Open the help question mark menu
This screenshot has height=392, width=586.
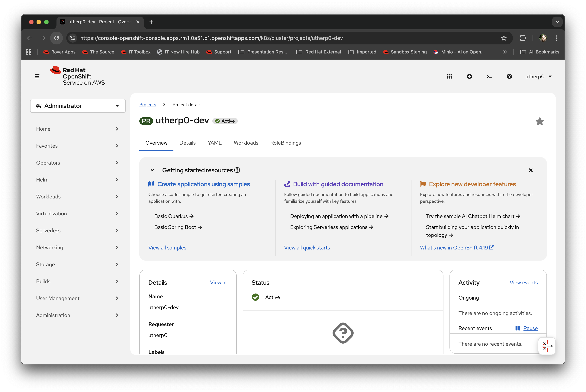click(x=509, y=76)
